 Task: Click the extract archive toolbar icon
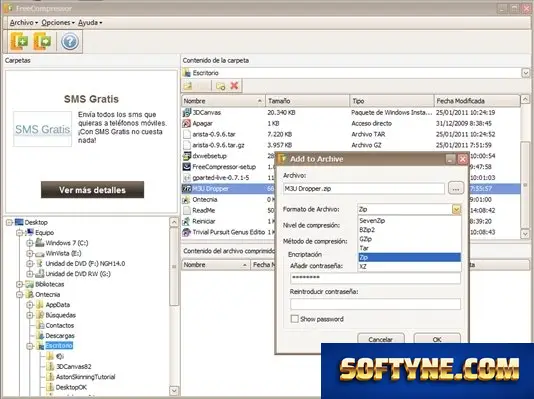coord(43,42)
